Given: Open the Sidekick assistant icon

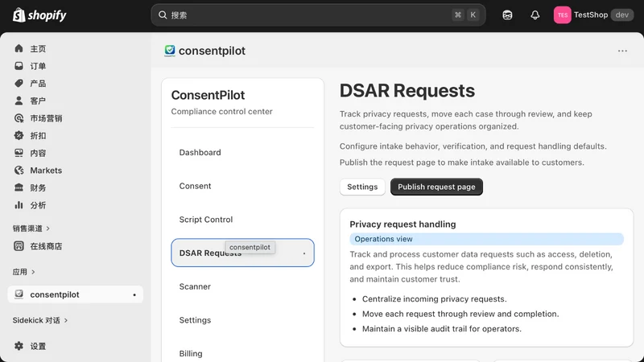Looking at the screenshot, I should 507,15.
